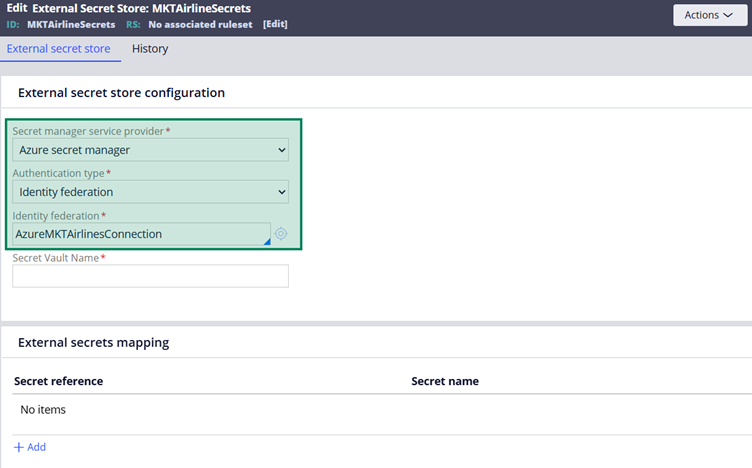752x468 pixels.
Task: Click the [Edit] link in the header
Action: pos(275,24)
